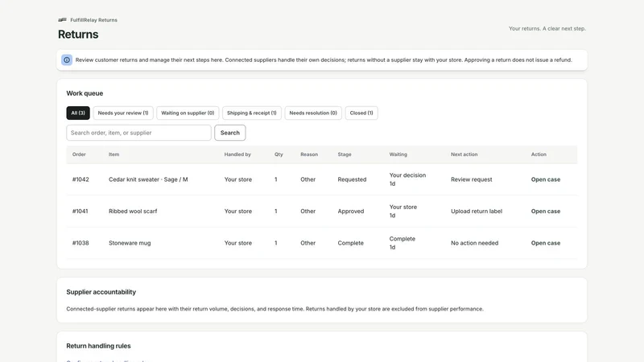Select order number #1038
This screenshot has height=362, width=644.
coord(80,243)
